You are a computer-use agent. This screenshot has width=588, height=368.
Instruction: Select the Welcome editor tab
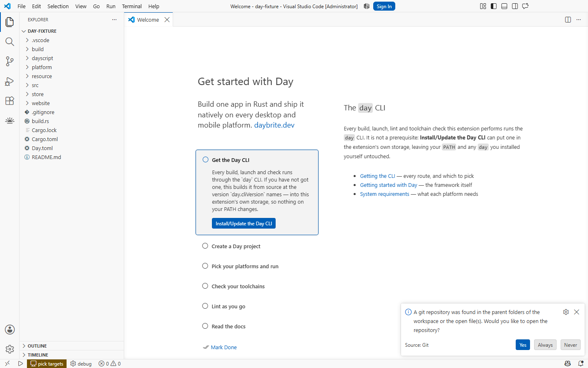pos(149,20)
